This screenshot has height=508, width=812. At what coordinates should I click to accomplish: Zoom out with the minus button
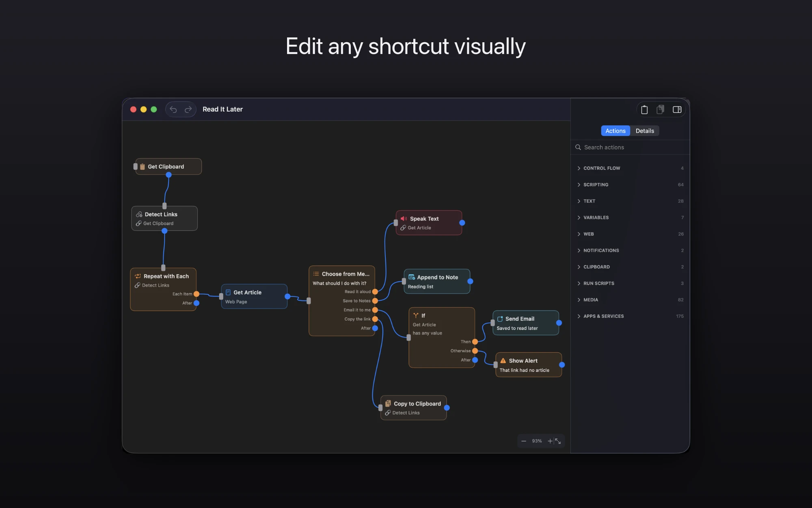(x=524, y=441)
